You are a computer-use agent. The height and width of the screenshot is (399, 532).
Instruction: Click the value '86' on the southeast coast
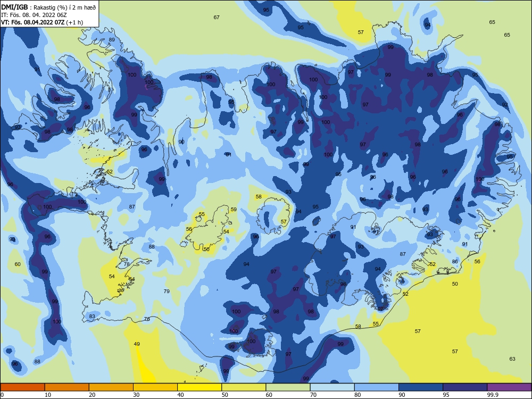click(x=455, y=262)
